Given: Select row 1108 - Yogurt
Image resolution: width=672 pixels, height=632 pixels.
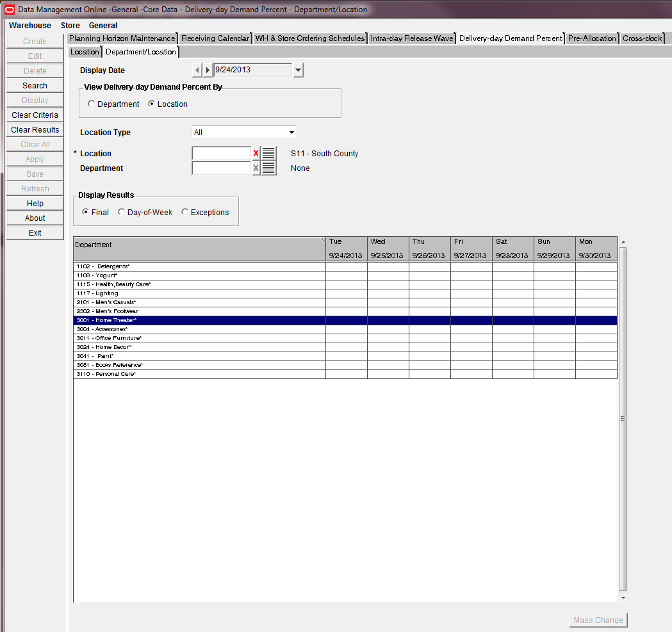Looking at the screenshot, I should [x=345, y=275].
